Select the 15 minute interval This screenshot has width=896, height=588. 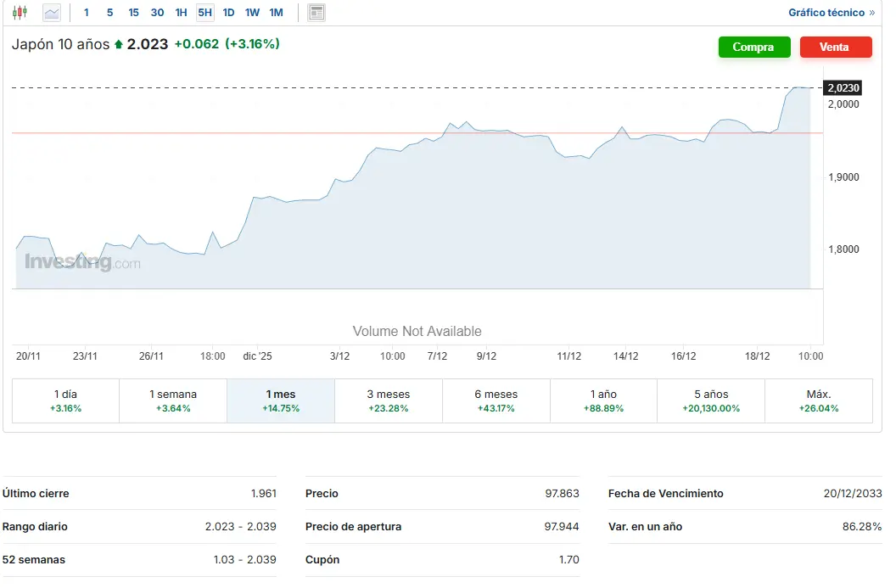133,12
